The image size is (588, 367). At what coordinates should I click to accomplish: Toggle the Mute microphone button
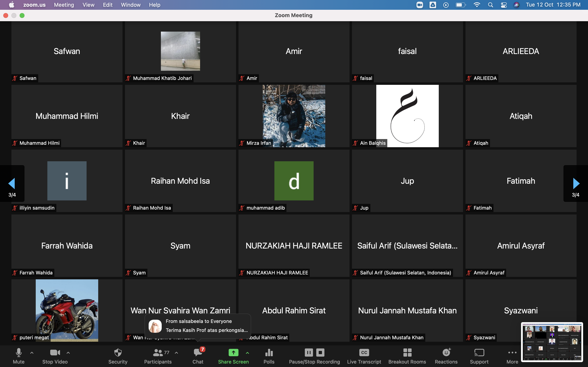(19, 353)
